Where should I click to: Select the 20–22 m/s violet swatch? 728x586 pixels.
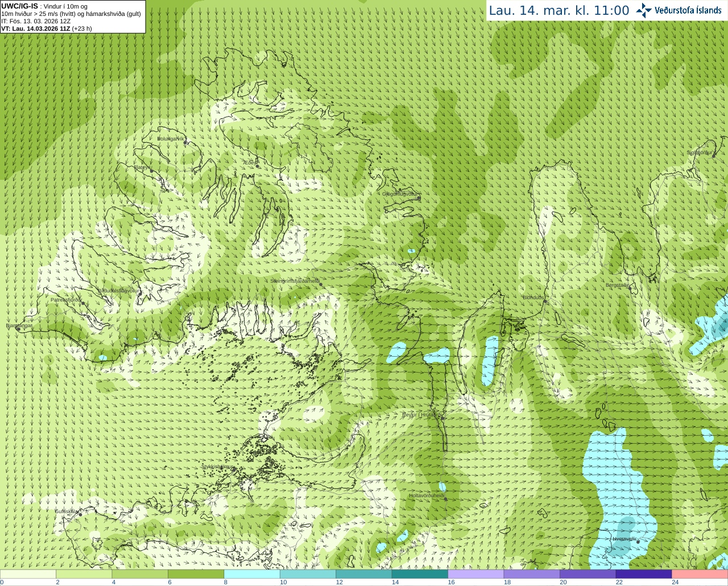click(x=588, y=574)
